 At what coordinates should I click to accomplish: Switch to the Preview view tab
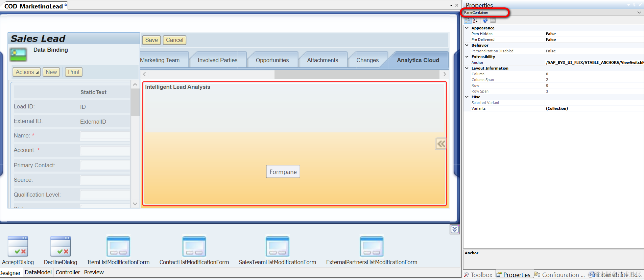94,272
